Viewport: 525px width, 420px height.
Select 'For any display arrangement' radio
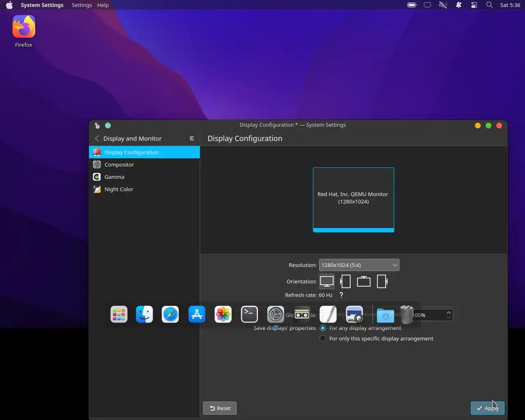[323, 328]
